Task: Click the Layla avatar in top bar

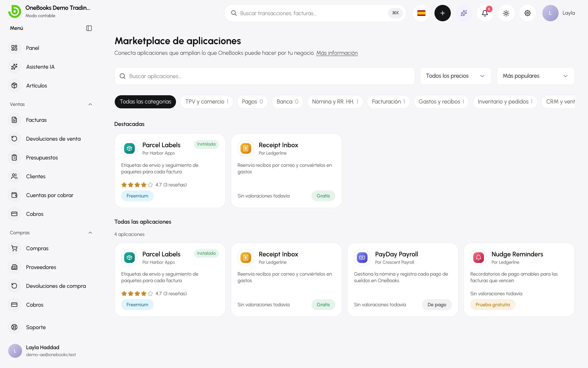Action: (550, 13)
